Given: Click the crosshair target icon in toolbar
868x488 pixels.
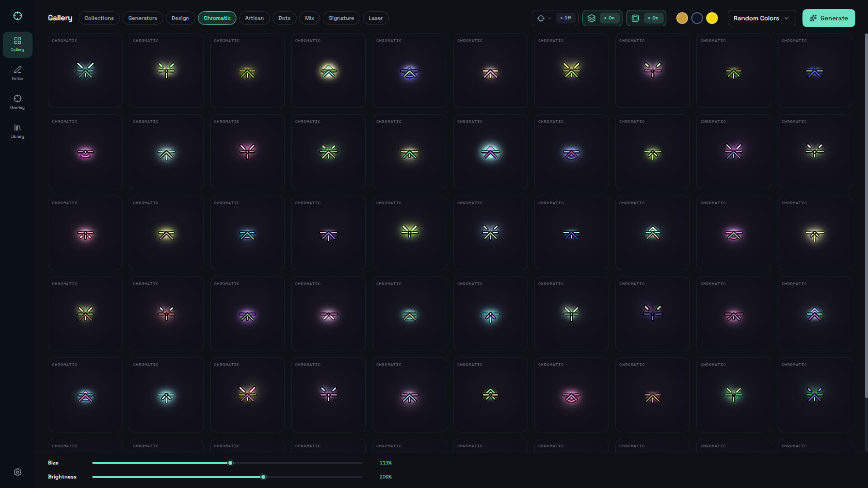Looking at the screenshot, I should (x=541, y=18).
